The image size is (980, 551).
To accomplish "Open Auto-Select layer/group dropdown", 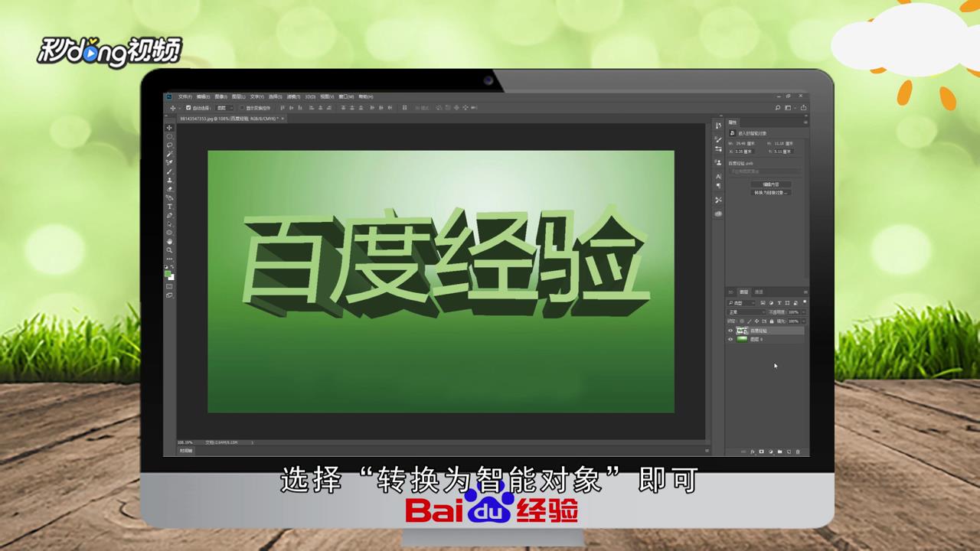I will point(225,108).
